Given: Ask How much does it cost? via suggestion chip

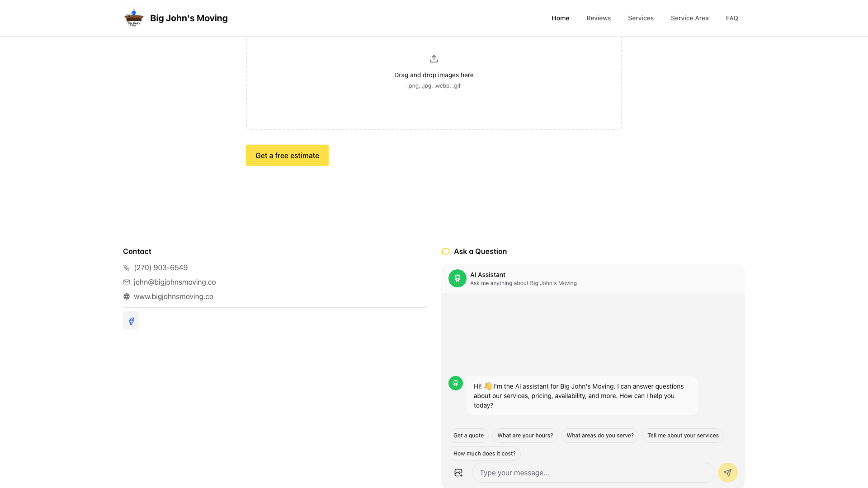Looking at the screenshot, I should 484,453.
